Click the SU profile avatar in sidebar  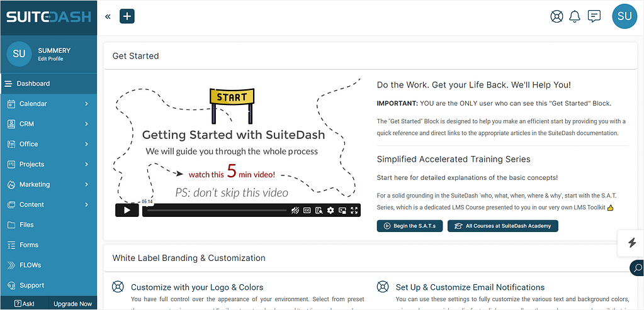click(19, 53)
